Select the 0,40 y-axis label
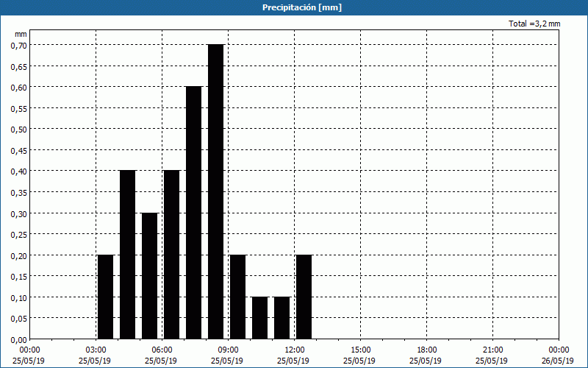The image size is (588, 368). click(19, 171)
